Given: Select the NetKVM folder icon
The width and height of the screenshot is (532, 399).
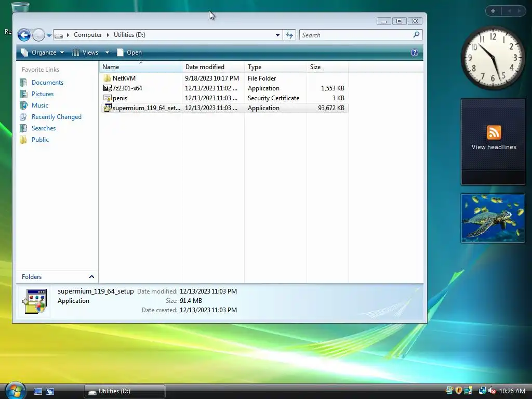Looking at the screenshot, I should pos(107,78).
